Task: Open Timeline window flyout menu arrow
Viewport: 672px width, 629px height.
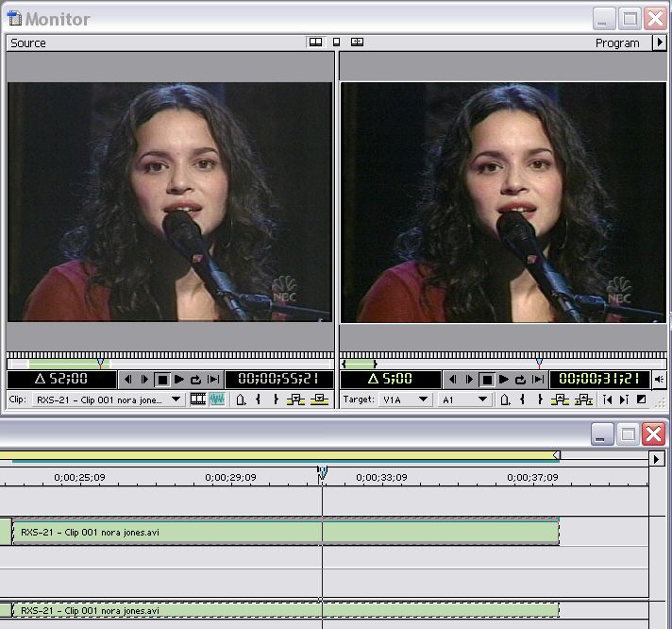Action: 656,459
